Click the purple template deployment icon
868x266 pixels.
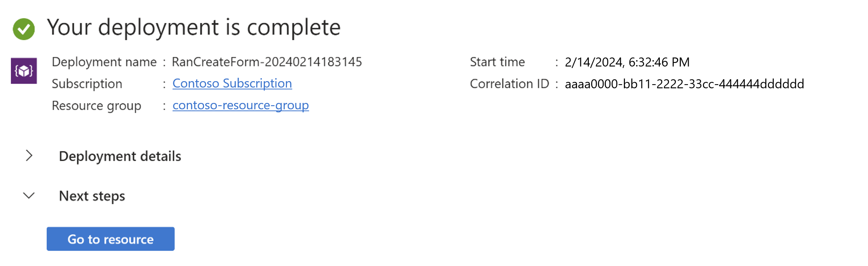coord(23,71)
